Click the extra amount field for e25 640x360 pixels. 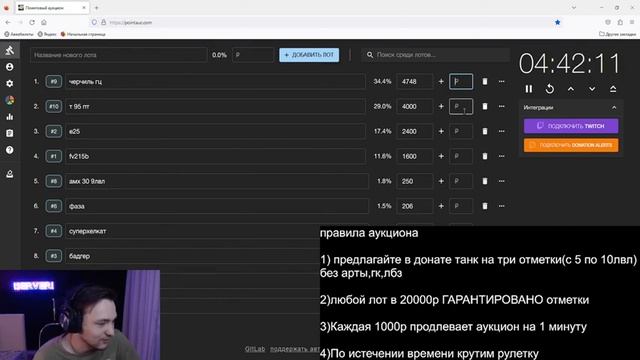pyautogui.click(x=461, y=131)
